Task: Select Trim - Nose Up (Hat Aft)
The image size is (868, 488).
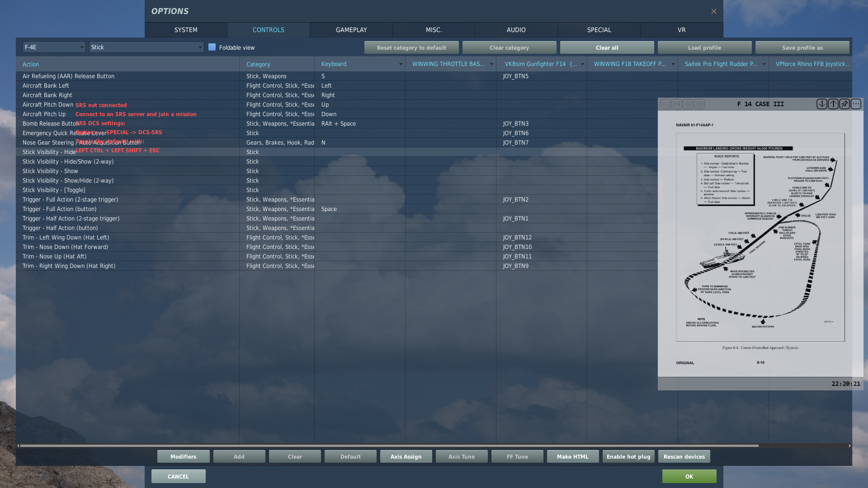Action: coord(54,256)
